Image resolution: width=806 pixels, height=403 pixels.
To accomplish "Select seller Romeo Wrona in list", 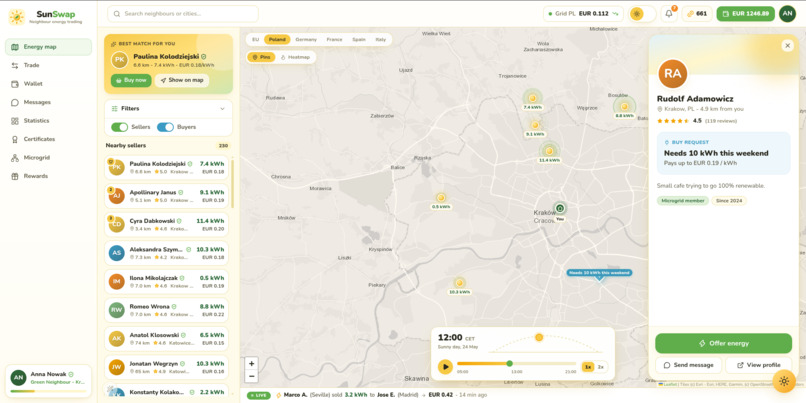I will click(x=167, y=310).
